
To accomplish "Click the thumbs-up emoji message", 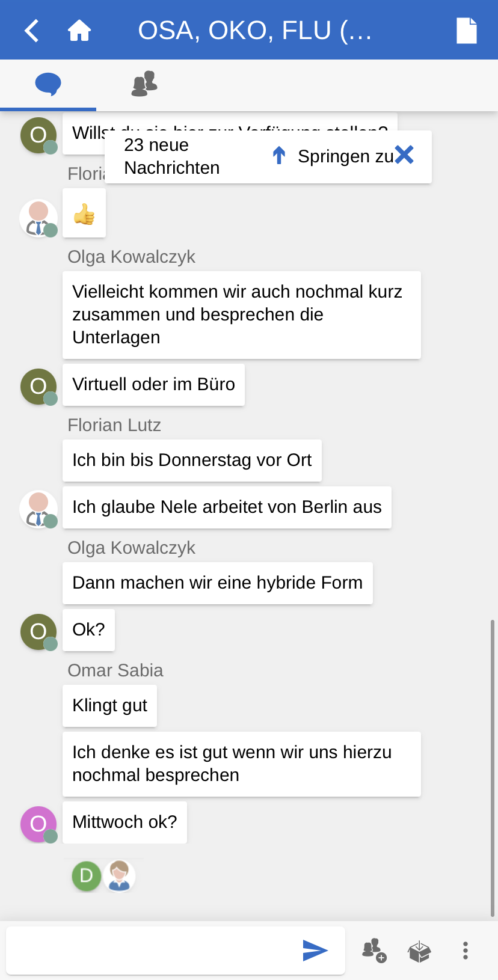I will (x=84, y=213).
